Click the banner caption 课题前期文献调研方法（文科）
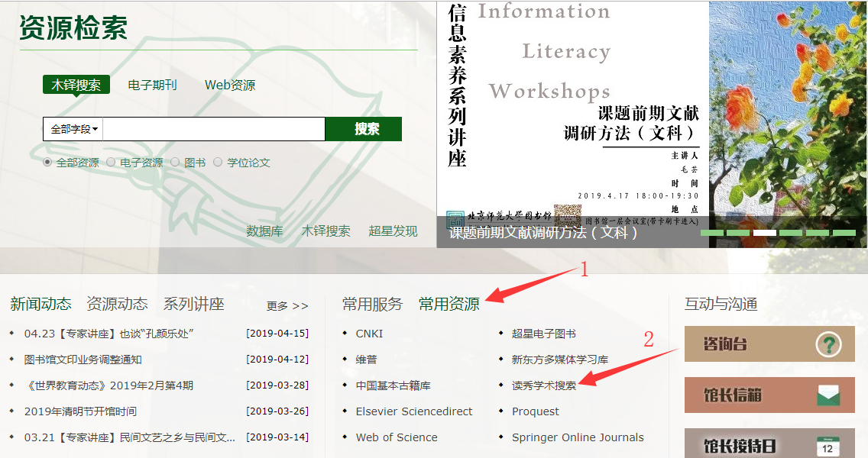 [543, 232]
